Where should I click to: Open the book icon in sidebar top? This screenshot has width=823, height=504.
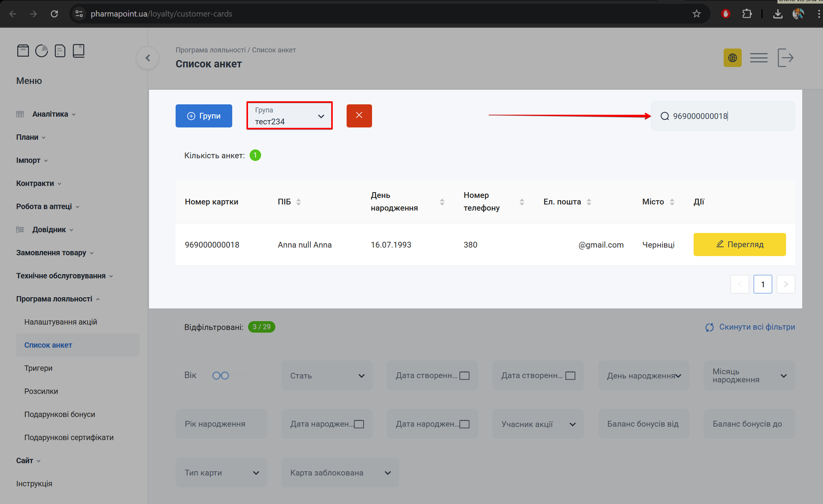pyautogui.click(x=79, y=51)
